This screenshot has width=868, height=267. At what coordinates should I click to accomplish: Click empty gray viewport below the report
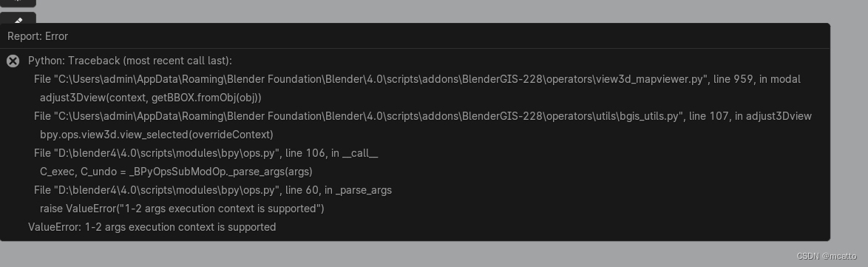click(x=387, y=254)
